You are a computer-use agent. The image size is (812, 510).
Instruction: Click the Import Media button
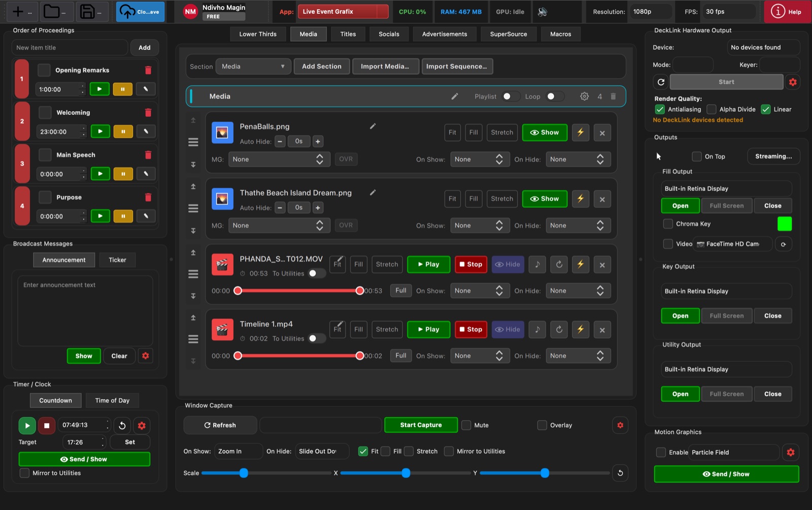pos(385,67)
